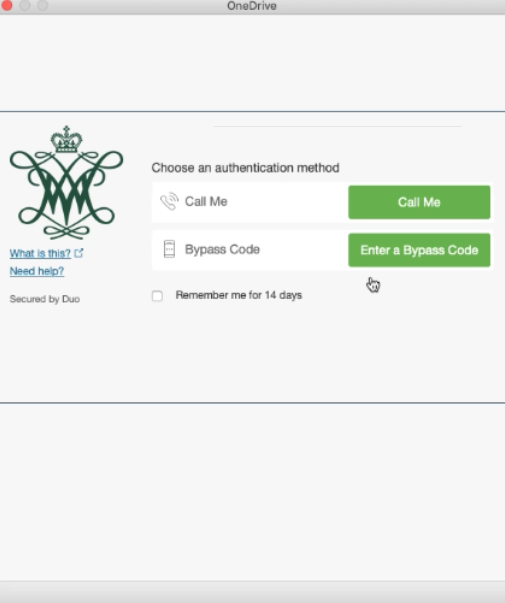Click the green Call Me button
This screenshot has height=603, width=505.
[419, 202]
